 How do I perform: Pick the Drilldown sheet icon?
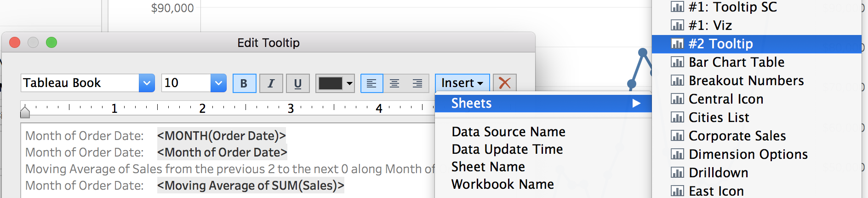pos(677,173)
